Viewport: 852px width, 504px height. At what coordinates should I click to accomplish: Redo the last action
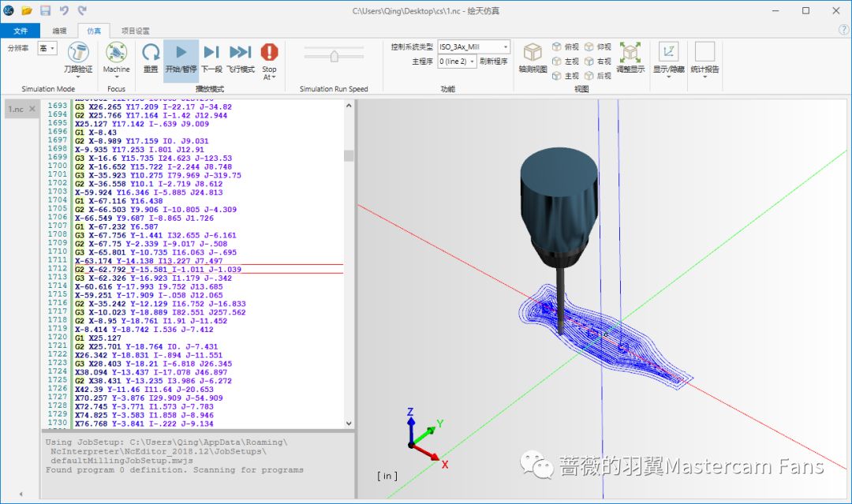[82, 10]
